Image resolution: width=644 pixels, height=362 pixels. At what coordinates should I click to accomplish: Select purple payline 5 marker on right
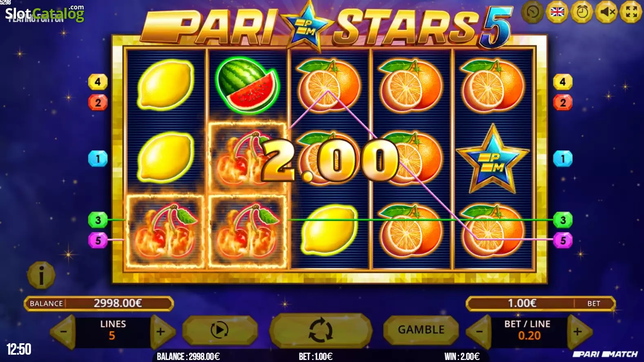click(563, 241)
